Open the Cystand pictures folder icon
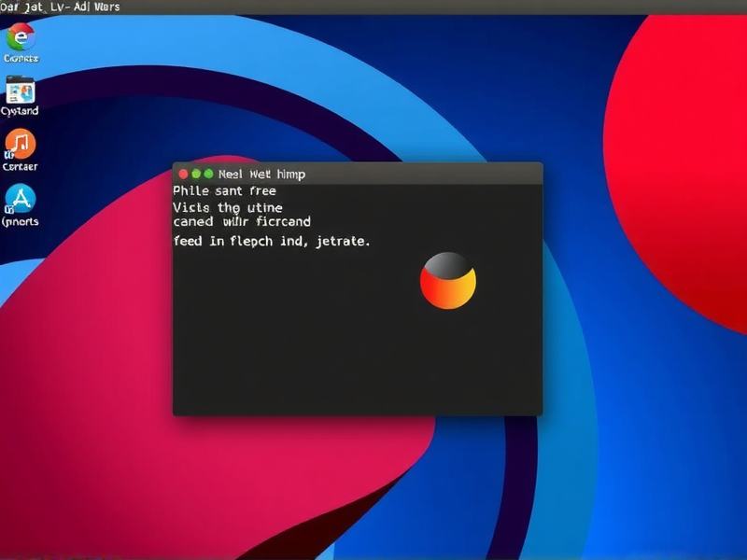The width and height of the screenshot is (747, 560). coord(21,92)
